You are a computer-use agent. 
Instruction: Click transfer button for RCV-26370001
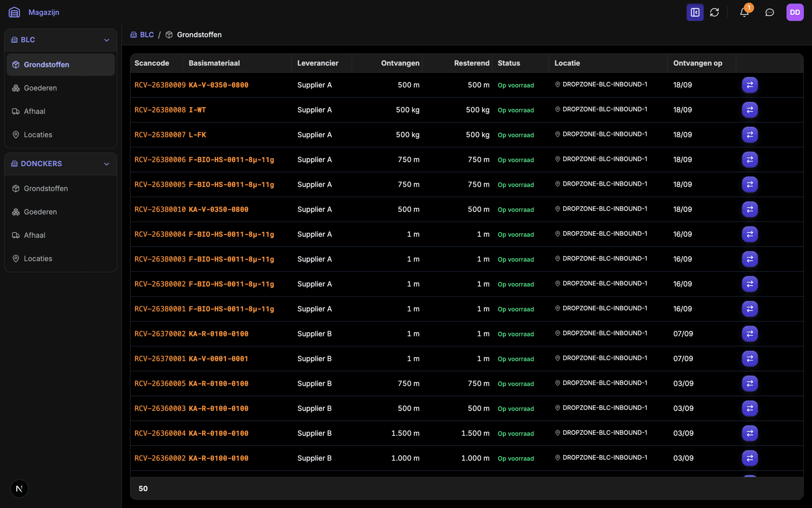coord(750,359)
